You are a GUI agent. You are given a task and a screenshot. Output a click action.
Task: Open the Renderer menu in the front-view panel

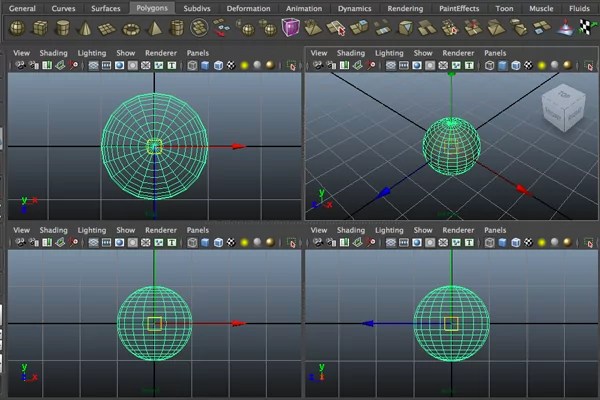click(x=161, y=230)
